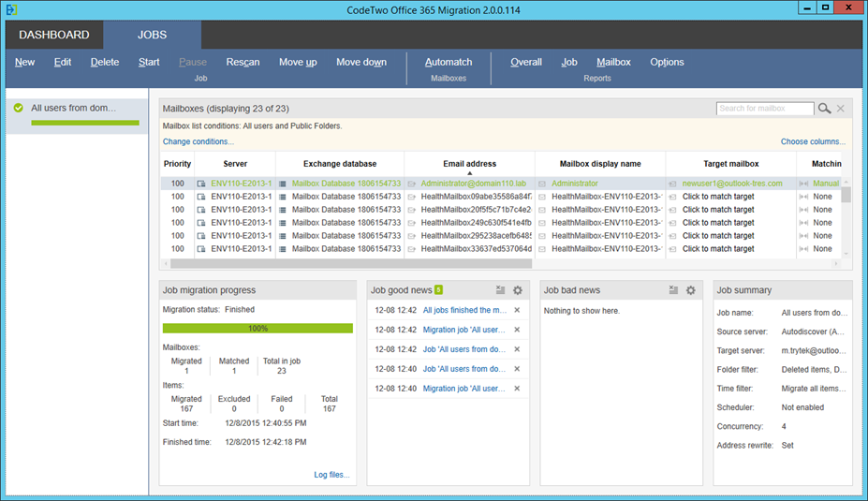
Task: Open Job good news settings gear
Action: point(518,290)
